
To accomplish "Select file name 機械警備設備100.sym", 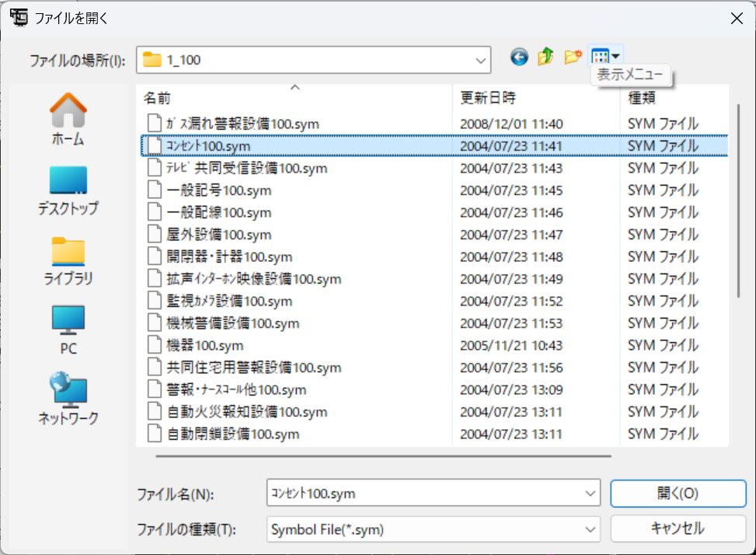I will pyautogui.click(x=233, y=323).
